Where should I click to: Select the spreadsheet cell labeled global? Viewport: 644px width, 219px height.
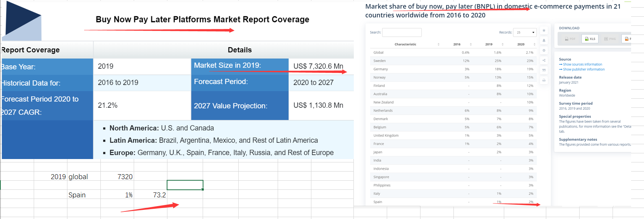coord(84,176)
